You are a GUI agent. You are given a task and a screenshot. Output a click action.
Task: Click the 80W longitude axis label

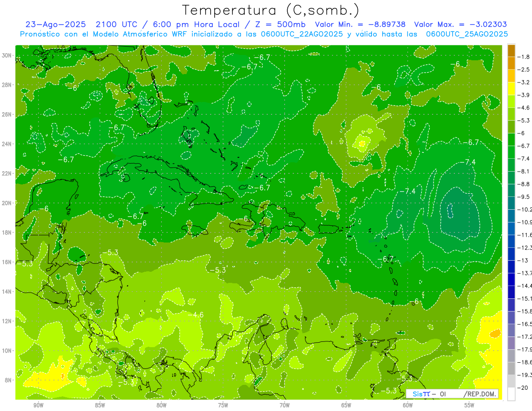click(x=162, y=405)
